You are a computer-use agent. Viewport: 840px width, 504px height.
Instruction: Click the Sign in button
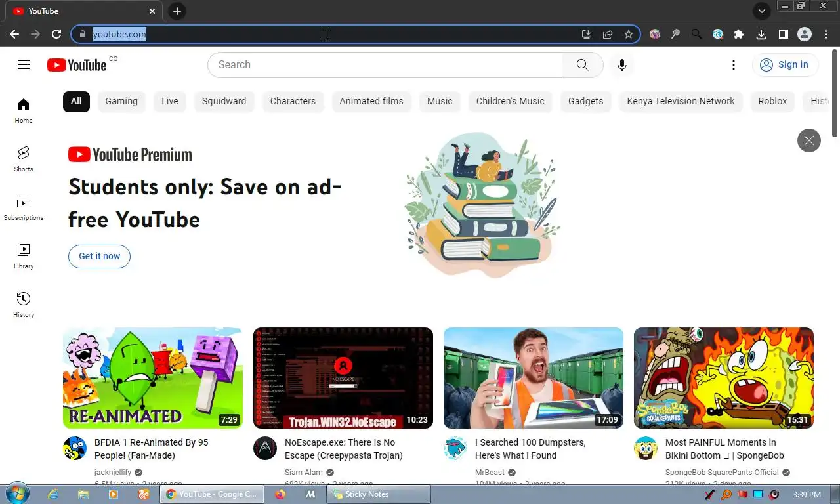pos(784,64)
